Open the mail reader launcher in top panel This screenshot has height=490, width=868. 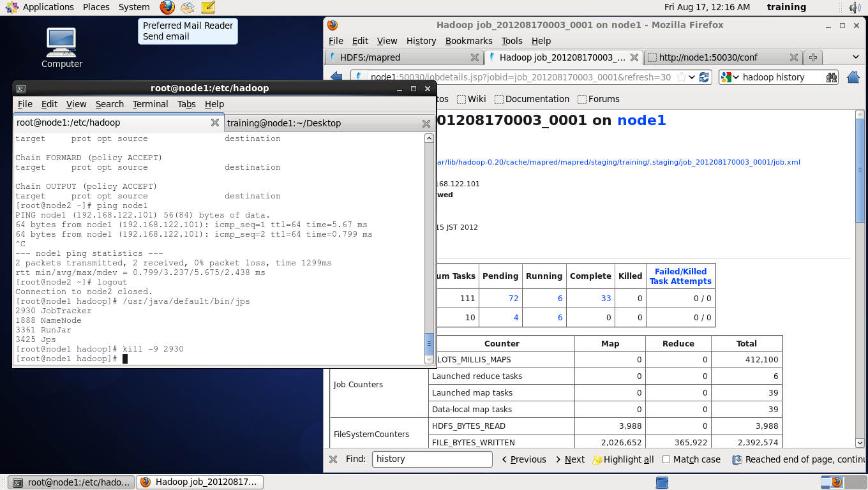[x=188, y=7]
